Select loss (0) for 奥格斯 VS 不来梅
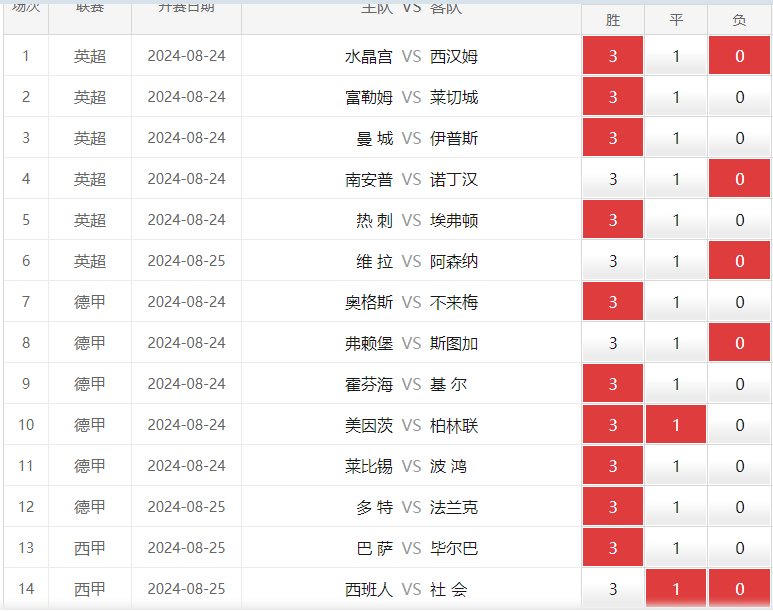The width and height of the screenshot is (773, 612). pyautogui.click(x=739, y=301)
